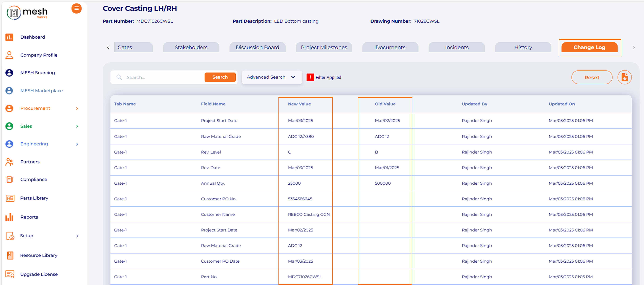Expand the Setup submenu arrow
This screenshot has width=644, height=285.
77,236
